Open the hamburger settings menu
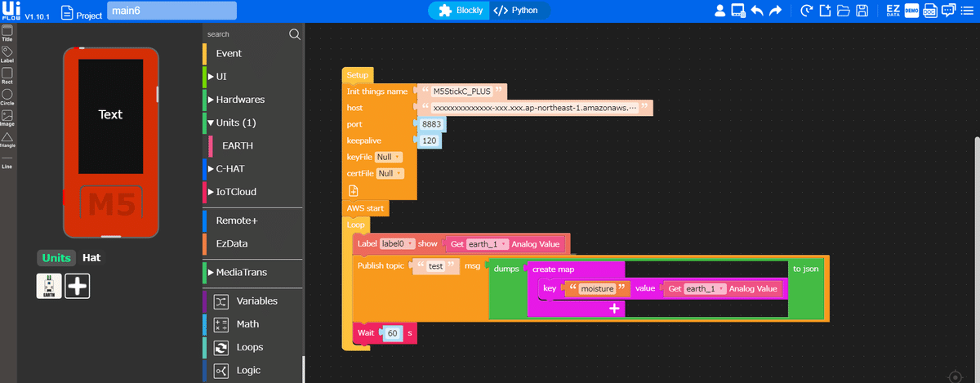Image resolution: width=980 pixels, height=383 pixels. click(969, 11)
